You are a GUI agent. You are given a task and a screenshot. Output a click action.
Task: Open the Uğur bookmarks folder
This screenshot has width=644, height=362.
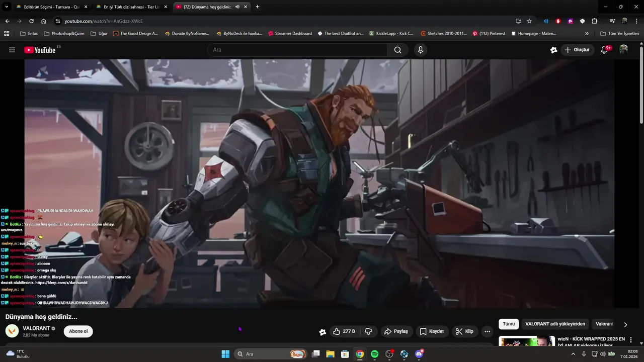click(99, 34)
